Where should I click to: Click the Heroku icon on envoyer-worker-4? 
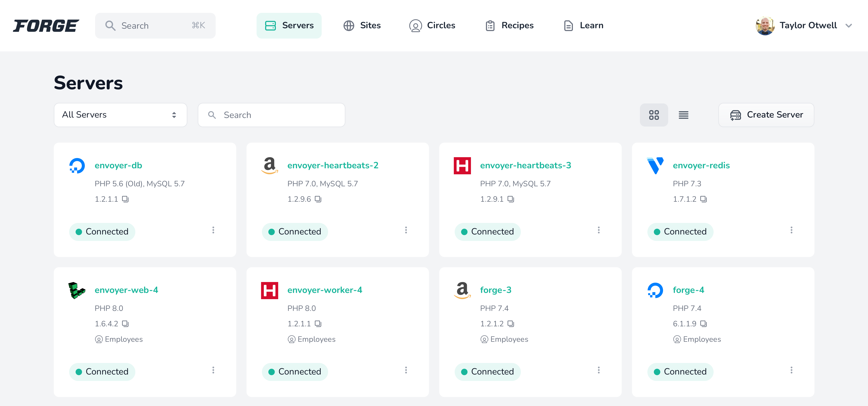[x=270, y=290]
